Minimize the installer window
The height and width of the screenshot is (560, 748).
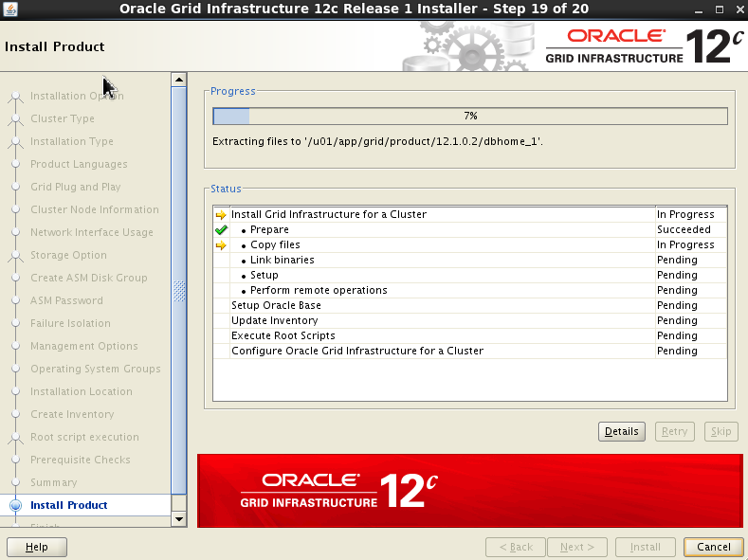coord(699,9)
